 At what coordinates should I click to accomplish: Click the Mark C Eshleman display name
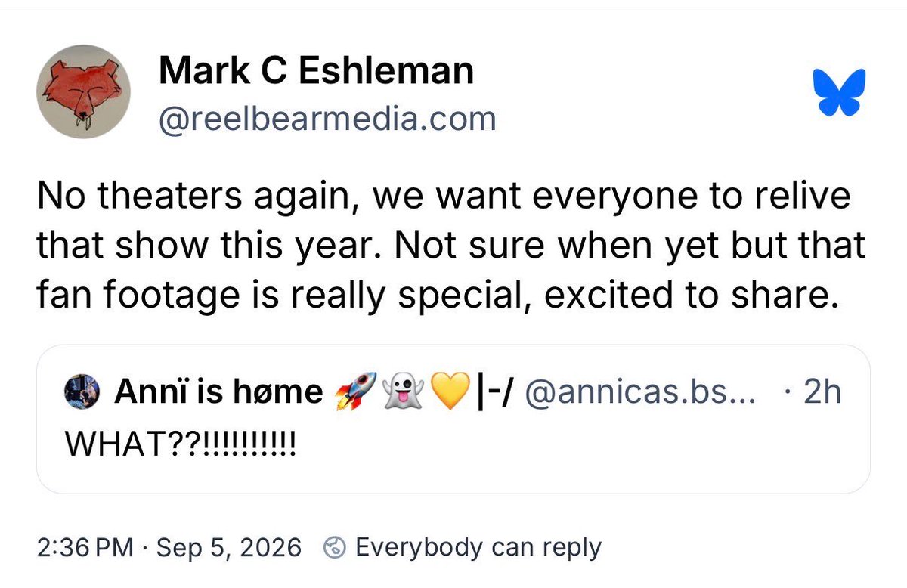[x=316, y=72]
